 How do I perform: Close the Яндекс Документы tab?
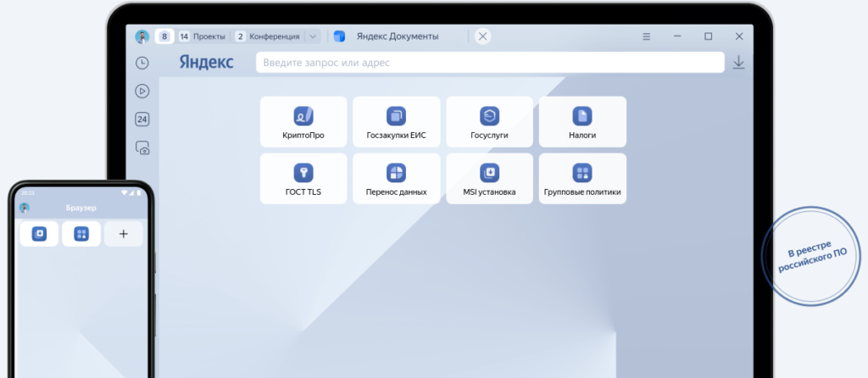pyautogui.click(x=482, y=36)
